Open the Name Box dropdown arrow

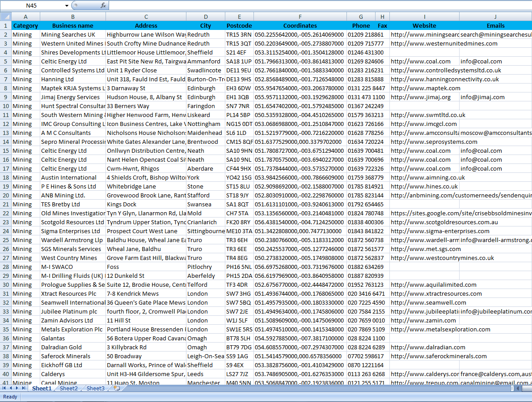pyautogui.click(x=67, y=6)
